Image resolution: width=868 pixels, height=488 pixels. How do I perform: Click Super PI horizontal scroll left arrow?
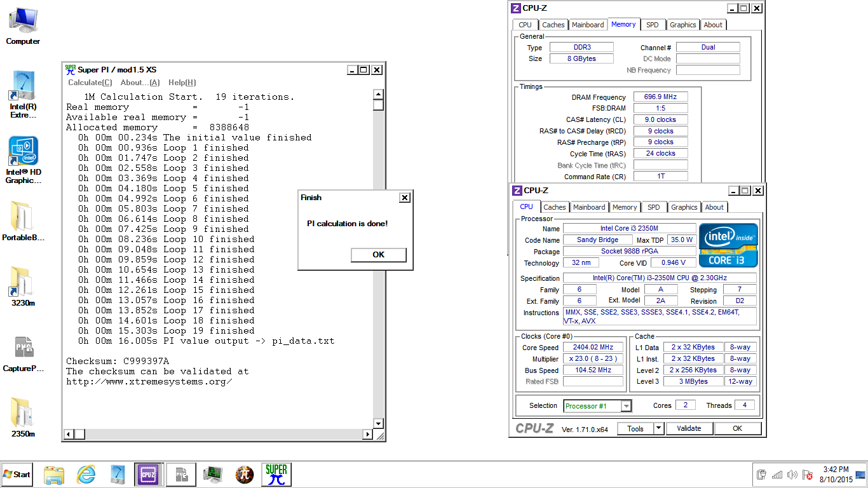tap(69, 435)
